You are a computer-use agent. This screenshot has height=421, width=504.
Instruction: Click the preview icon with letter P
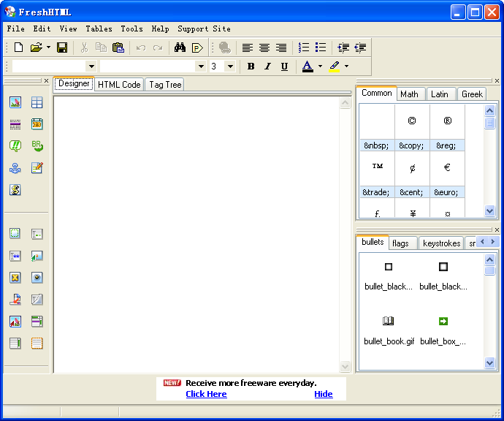(197, 48)
